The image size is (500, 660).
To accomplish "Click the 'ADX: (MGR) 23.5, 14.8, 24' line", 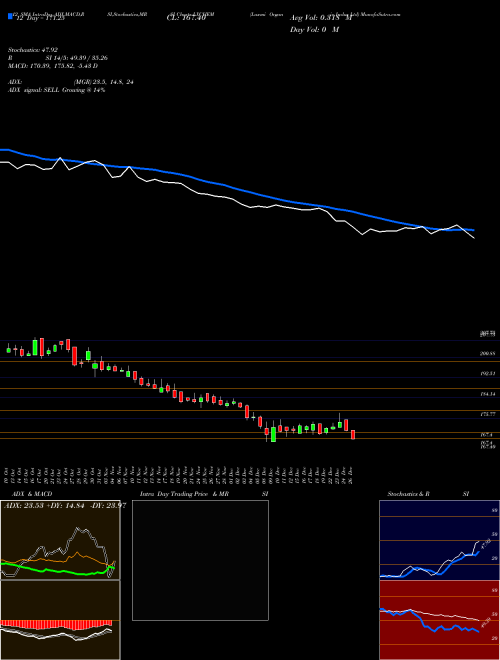I will point(71,82).
